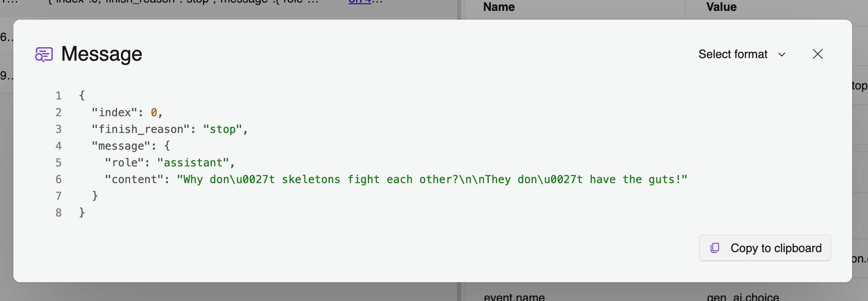The image size is (868, 301).
Task: Click line number 1 in JSON viewer
Action: [59, 96]
